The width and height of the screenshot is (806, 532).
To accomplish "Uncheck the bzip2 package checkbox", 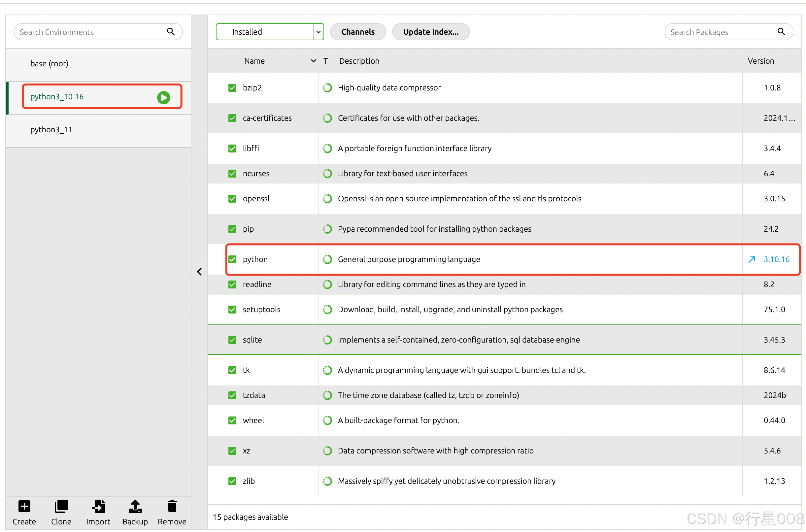I will click(x=232, y=88).
